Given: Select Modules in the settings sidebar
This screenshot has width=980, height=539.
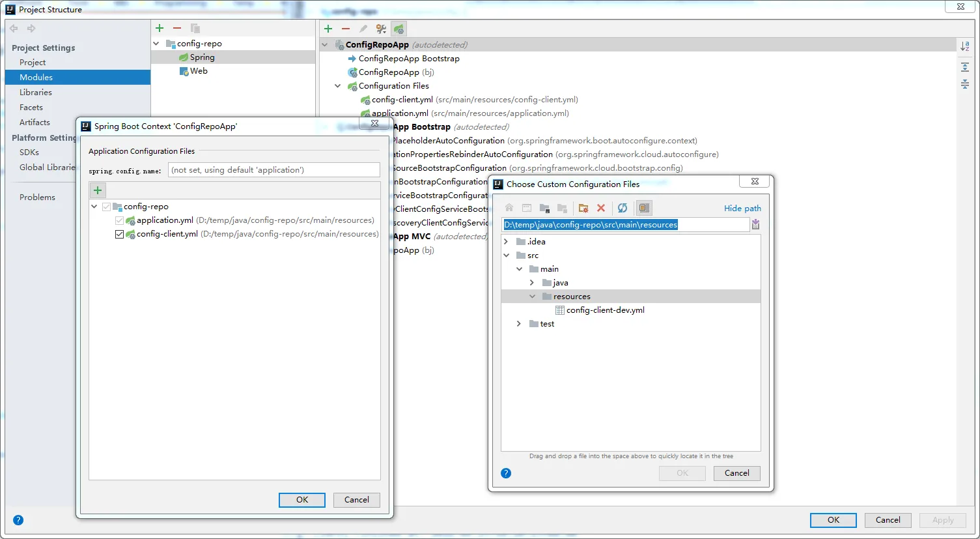Looking at the screenshot, I should pos(77,77).
